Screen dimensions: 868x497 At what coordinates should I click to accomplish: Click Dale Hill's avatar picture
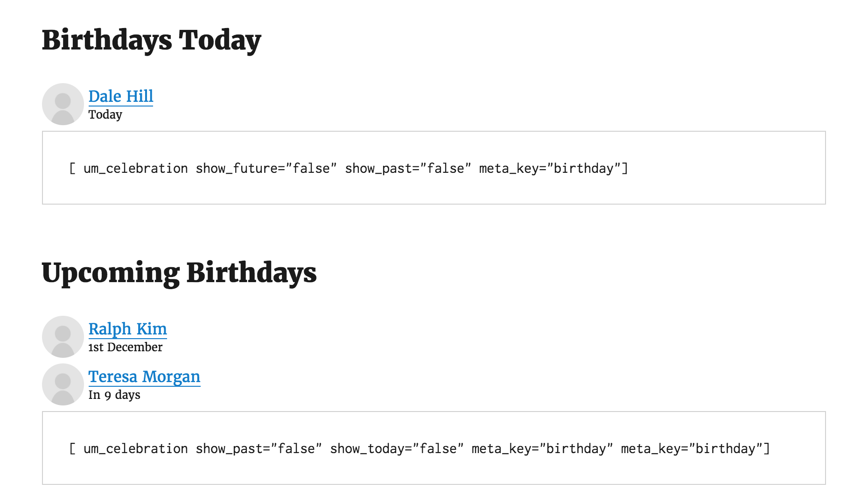click(x=63, y=104)
